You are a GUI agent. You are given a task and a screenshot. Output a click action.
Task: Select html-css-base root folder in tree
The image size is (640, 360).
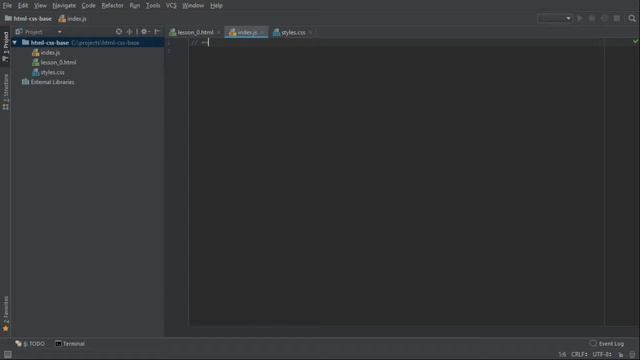click(88, 42)
